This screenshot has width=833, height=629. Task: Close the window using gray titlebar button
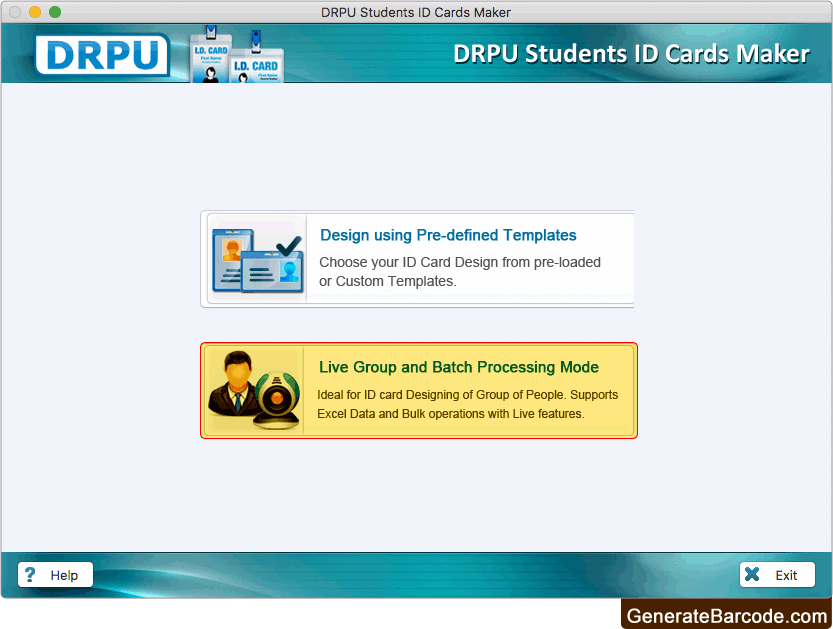pos(15,12)
